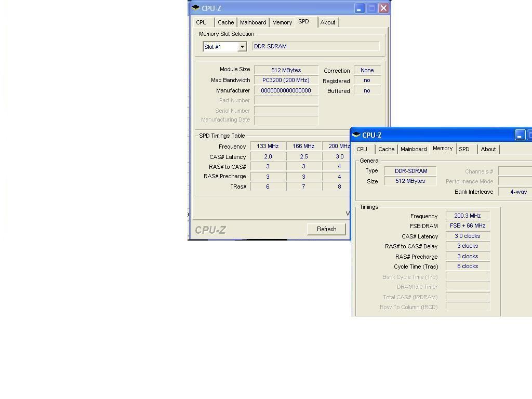The width and height of the screenshot is (532, 399).
Task: Click the Registered value no
Action: click(367, 80)
